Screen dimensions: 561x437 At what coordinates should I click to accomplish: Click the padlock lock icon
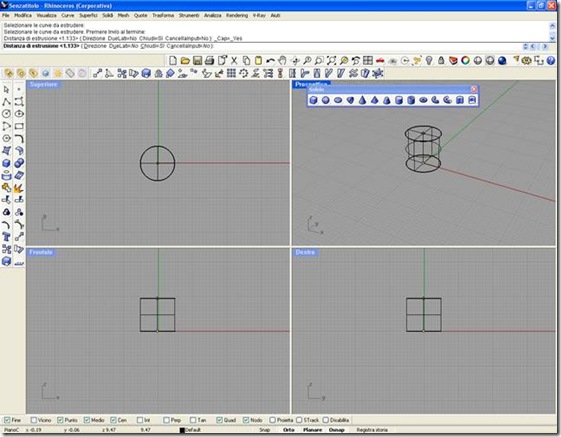pyautogui.click(x=441, y=60)
